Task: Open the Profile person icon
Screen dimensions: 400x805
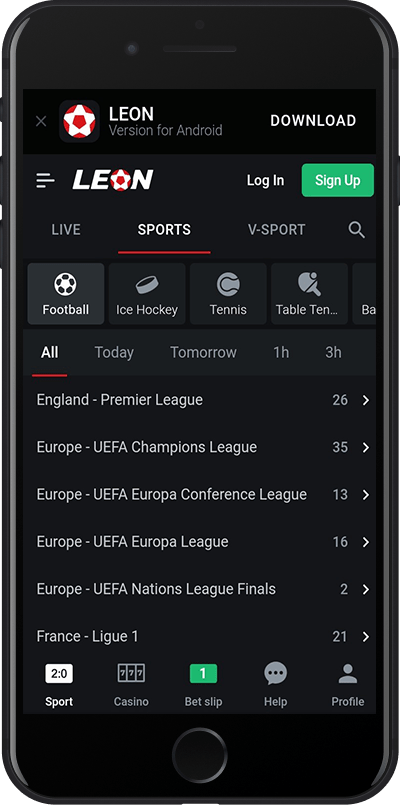Action: pos(348,674)
